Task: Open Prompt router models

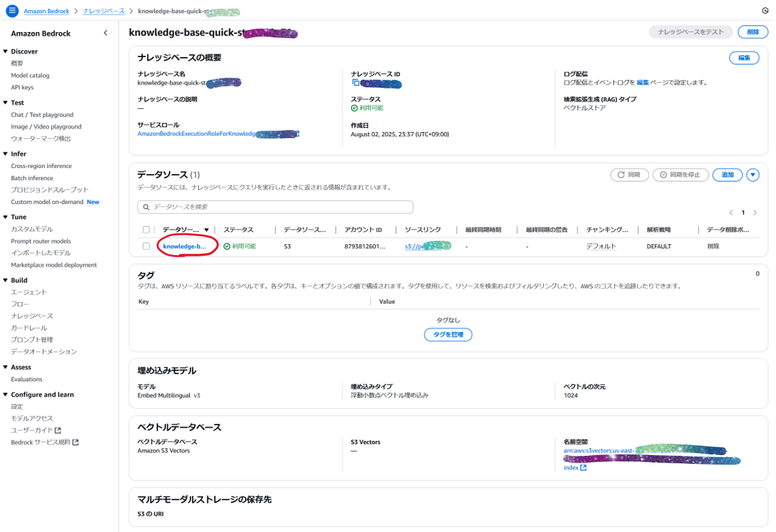Action: (x=41, y=242)
